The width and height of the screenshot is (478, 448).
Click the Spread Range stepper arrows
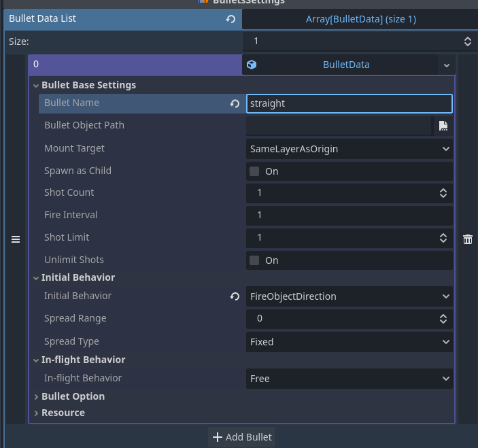point(443,319)
